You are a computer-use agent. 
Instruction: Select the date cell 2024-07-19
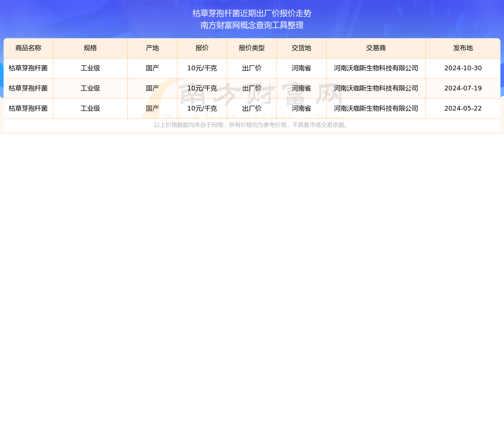463,89
